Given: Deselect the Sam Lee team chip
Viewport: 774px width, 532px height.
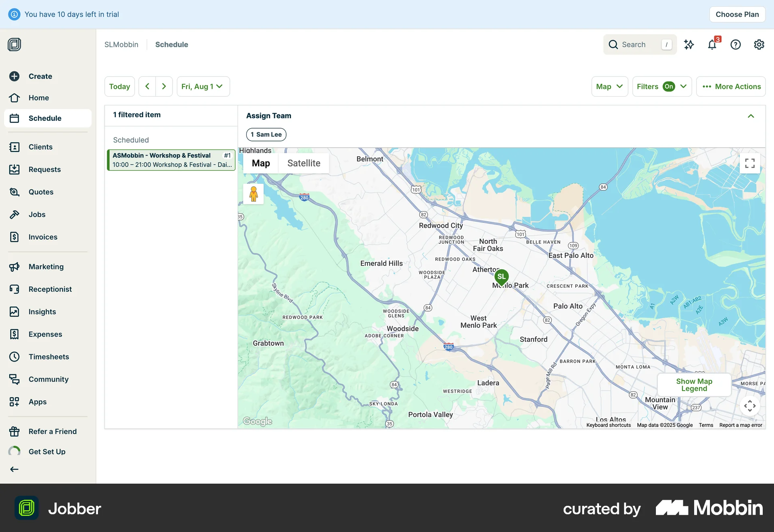Looking at the screenshot, I should coord(266,134).
